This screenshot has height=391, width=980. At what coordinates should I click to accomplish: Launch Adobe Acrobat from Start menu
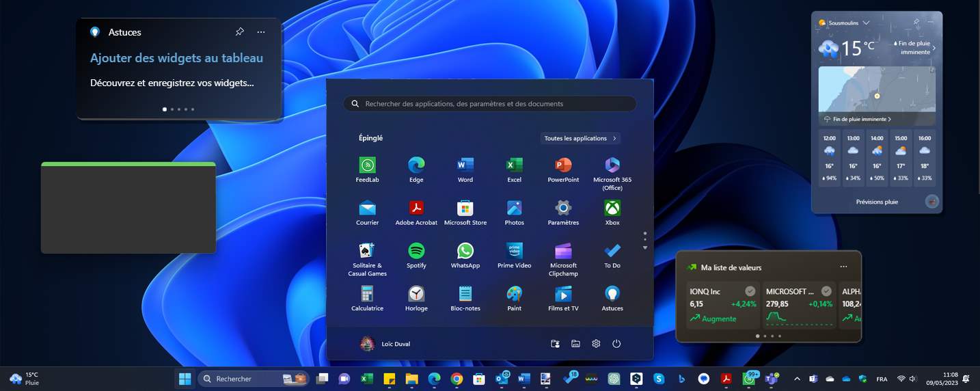pyautogui.click(x=416, y=213)
